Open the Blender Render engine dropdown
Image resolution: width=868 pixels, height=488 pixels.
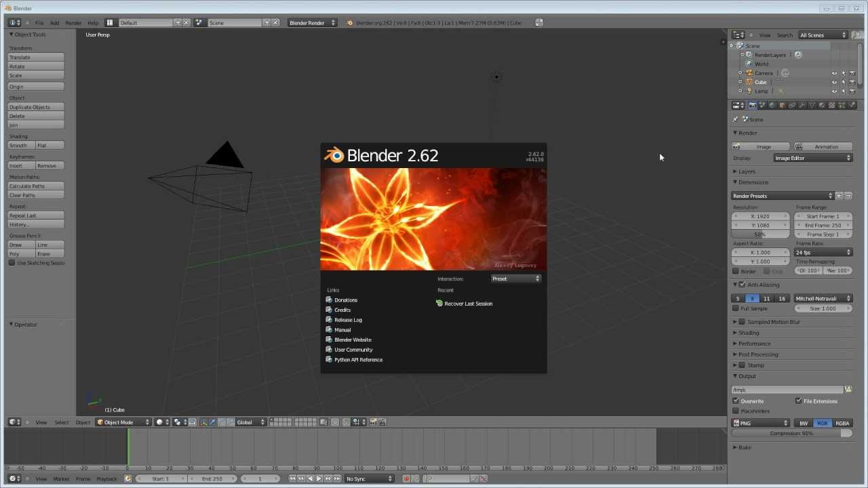click(x=312, y=22)
